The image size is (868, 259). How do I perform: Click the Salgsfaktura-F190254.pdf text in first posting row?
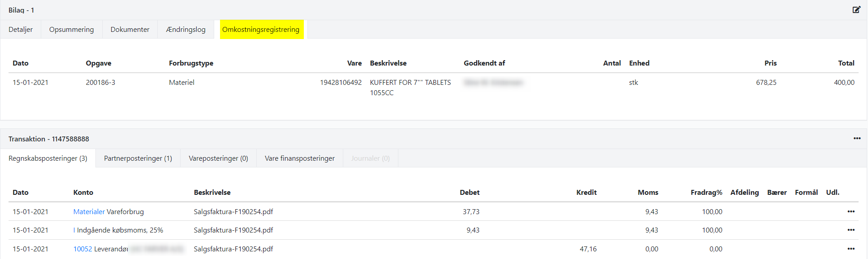tap(233, 212)
